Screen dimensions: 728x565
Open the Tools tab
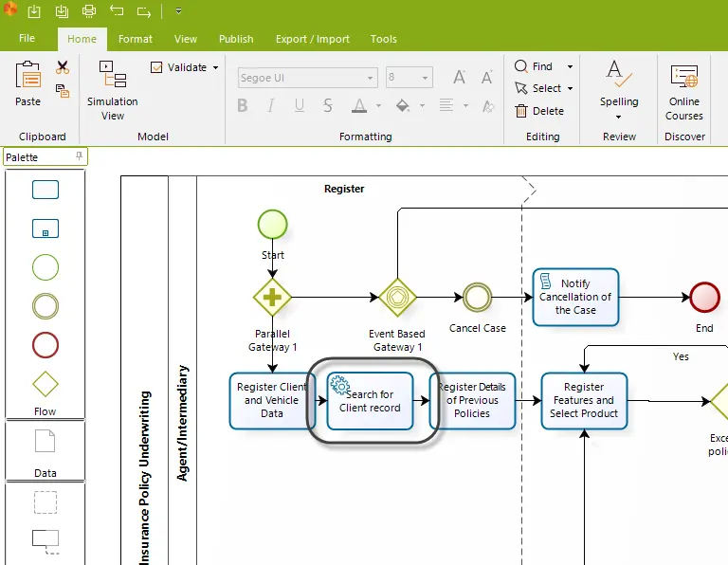384,39
